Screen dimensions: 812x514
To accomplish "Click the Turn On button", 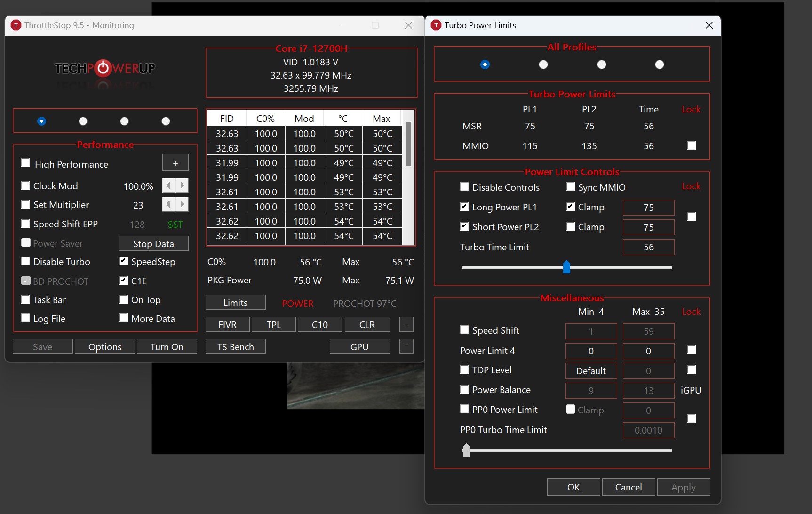I will 167,346.
